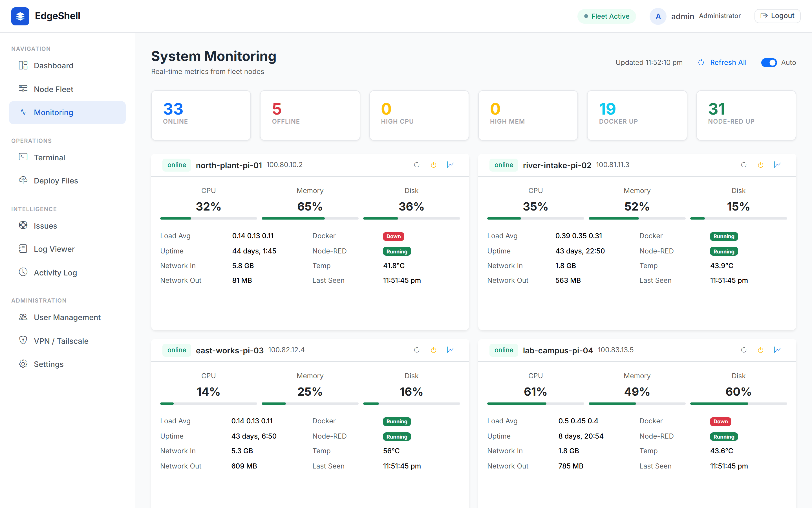The image size is (812, 508).
Task: Go to Deploy Files
Action: coord(67,180)
